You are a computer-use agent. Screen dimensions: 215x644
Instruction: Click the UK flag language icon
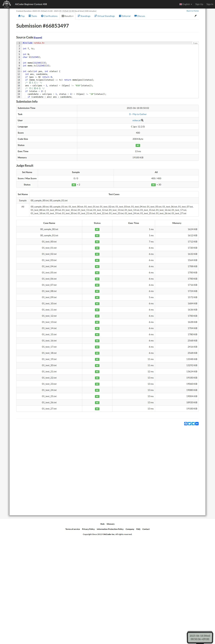(181, 4)
